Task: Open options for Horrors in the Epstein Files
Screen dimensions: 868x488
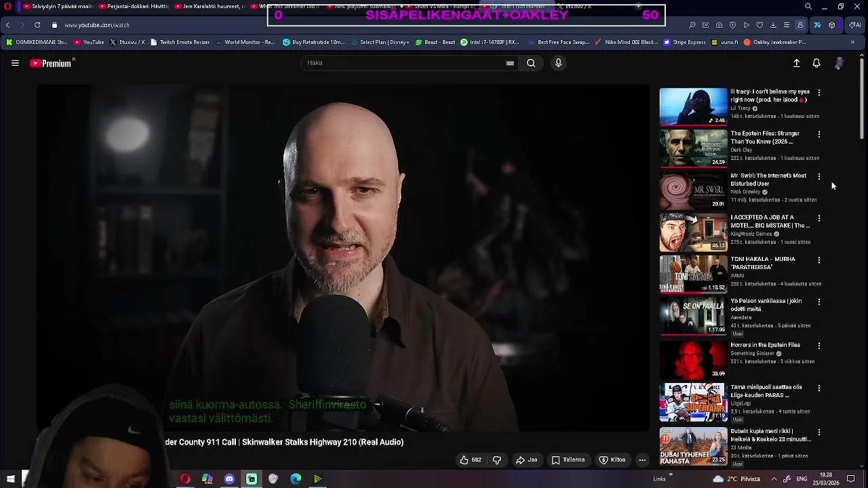Action: [x=819, y=346]
